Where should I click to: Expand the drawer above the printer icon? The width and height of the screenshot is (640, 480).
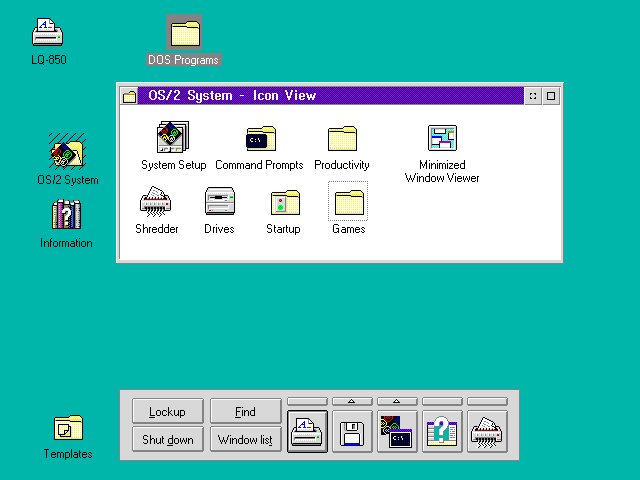(307, 402)
